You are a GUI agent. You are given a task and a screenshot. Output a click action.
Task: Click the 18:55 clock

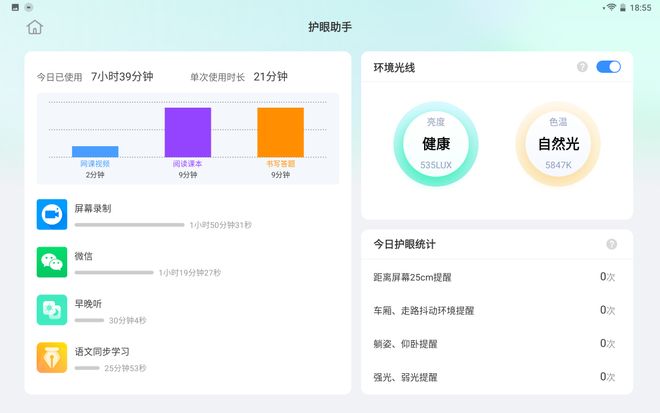coord(641,8)
